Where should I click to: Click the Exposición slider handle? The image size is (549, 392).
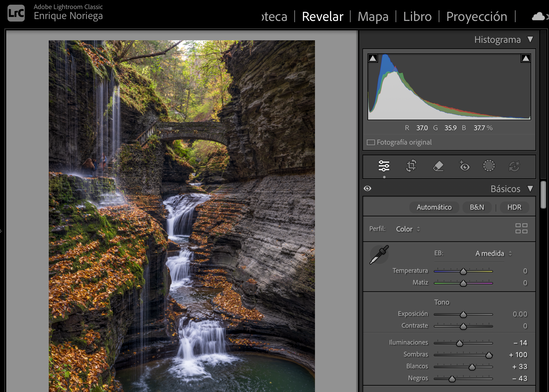pyautogui.click(x=463, y=315)
